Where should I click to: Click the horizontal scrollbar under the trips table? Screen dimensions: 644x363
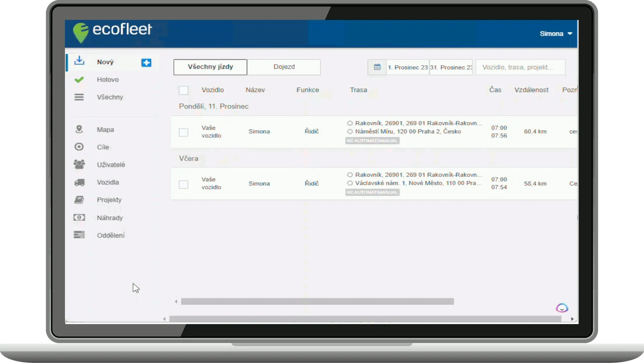pyautogui.click(x=317, y=301)
